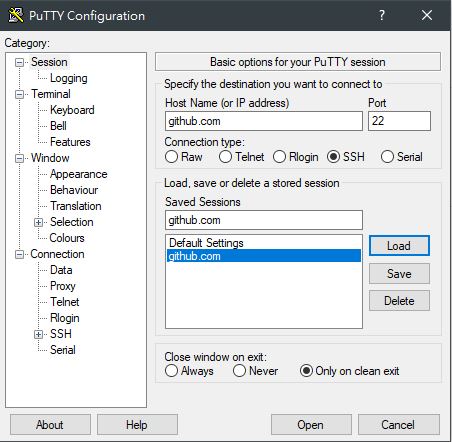Open the Logging category
This screenshot has height=442, width=452.
(69, 78)
